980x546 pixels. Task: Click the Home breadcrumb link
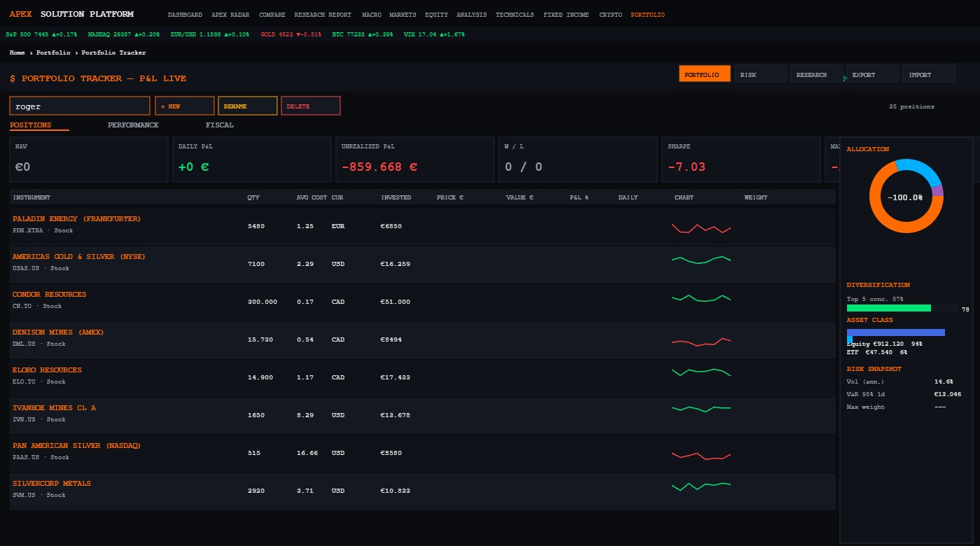click(17, 52)
